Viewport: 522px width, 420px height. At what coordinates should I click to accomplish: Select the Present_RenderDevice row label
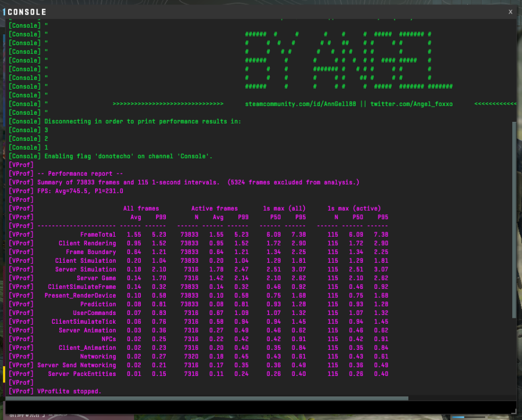tap(80, 295)
